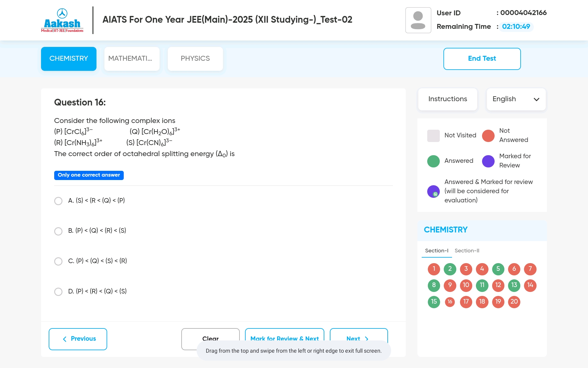Navigate to question 10
588x368 pixels.
pyautogui.click(x=466, y=286)
